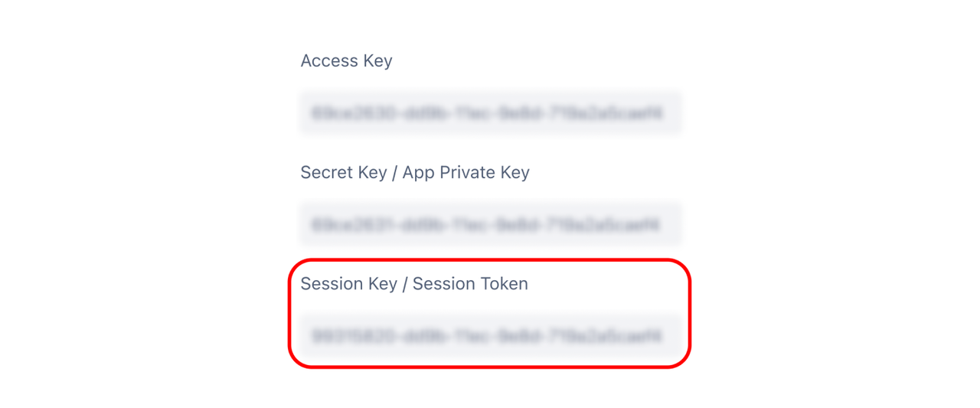Image resolution: width=980 pixels, height=408 pixels.
Task: Select the blurred Secret Key value text
Action: (x=486, y=225)
